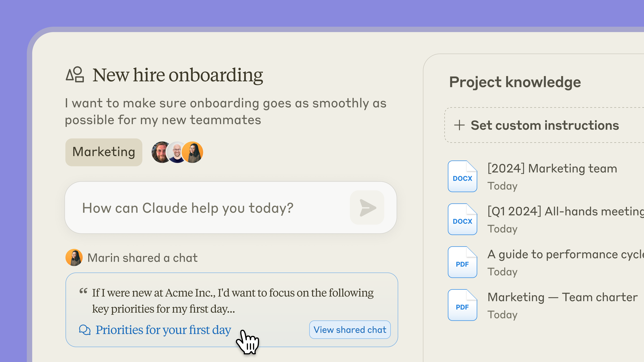Click Set custom instructions

coord(545,125)
